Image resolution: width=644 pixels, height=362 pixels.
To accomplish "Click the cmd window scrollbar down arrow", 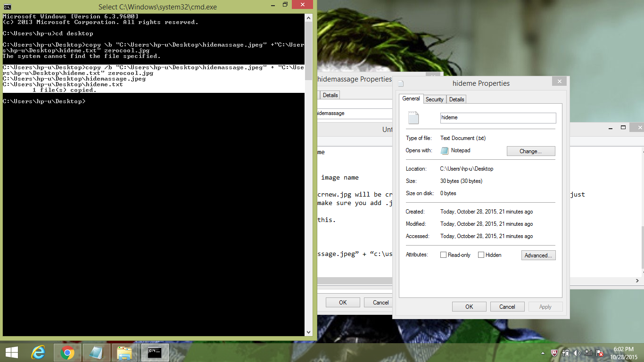I will pyautogui.click(x=308, y=332).
